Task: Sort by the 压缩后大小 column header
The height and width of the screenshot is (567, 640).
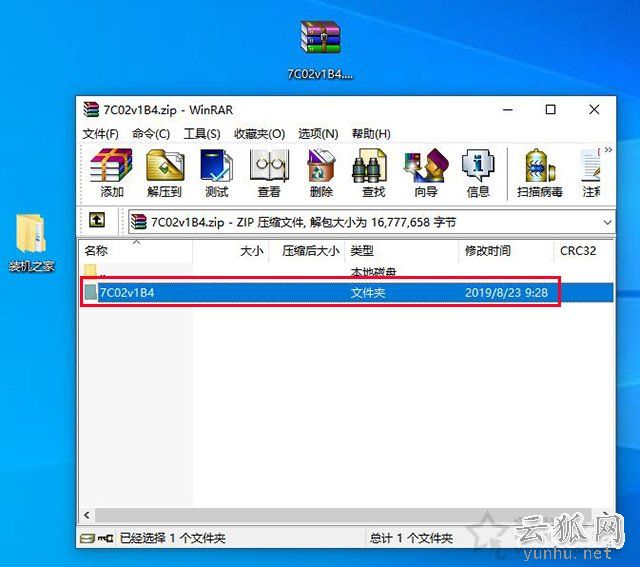Action: tap(307, 251)
